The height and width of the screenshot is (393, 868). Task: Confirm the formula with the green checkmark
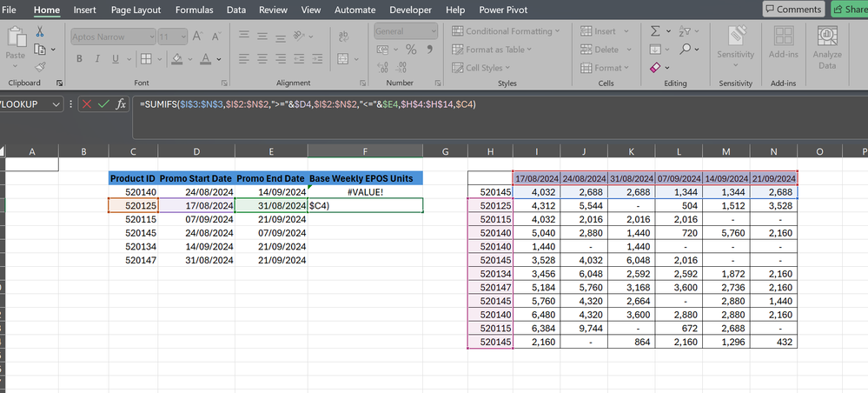tap(103, 103)
